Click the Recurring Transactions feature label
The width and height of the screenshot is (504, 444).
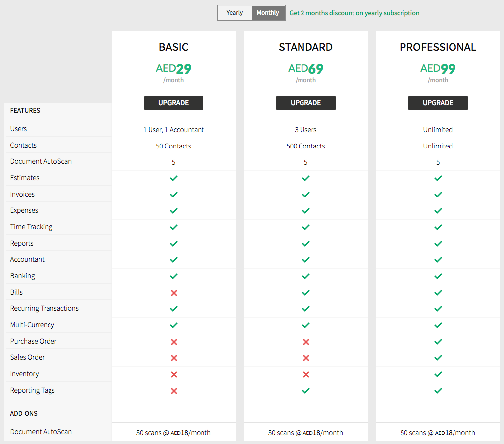45,308
